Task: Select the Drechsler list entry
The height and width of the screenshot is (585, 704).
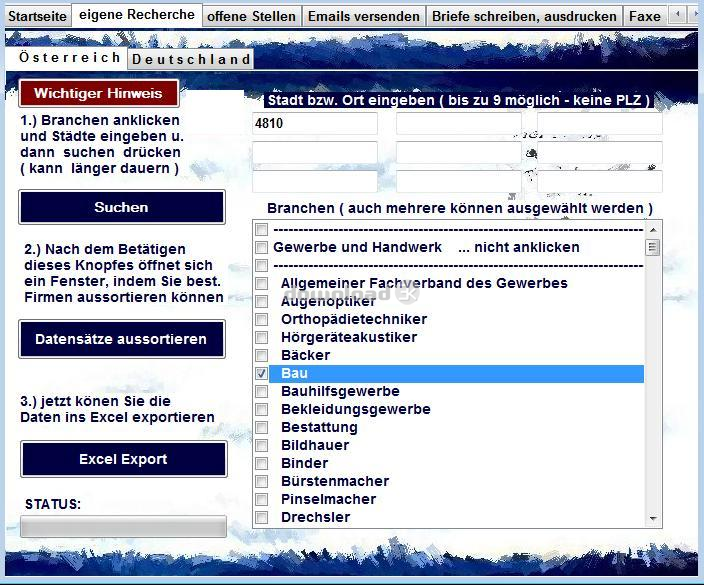Action: 315,517
